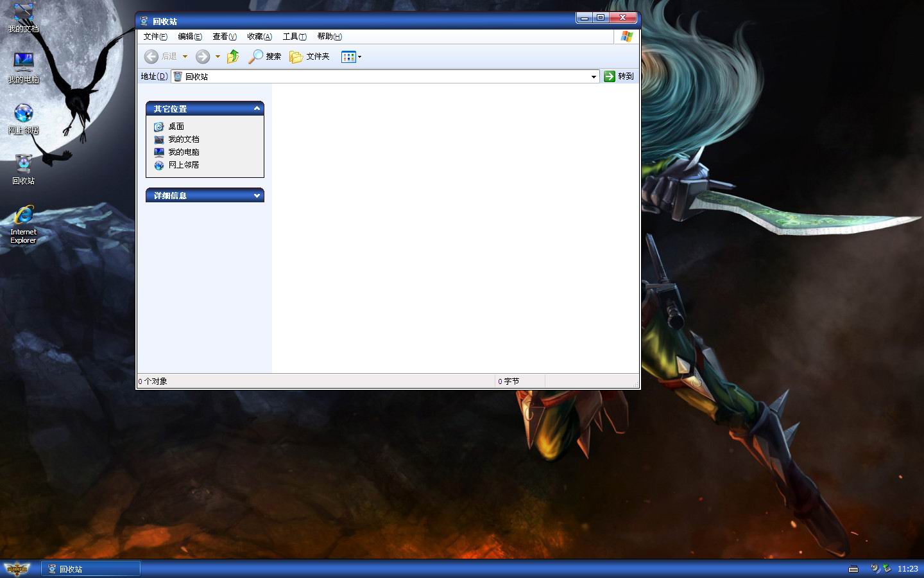Click the 回收站 taskbar button
The image size is (924, 578).
[x=91, y=569]
